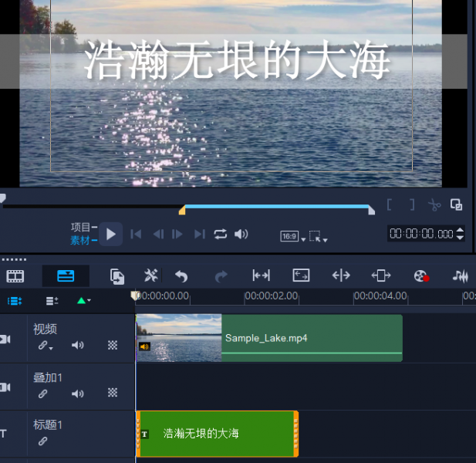Toggle track transparency for 视频 track

[113, 345]
